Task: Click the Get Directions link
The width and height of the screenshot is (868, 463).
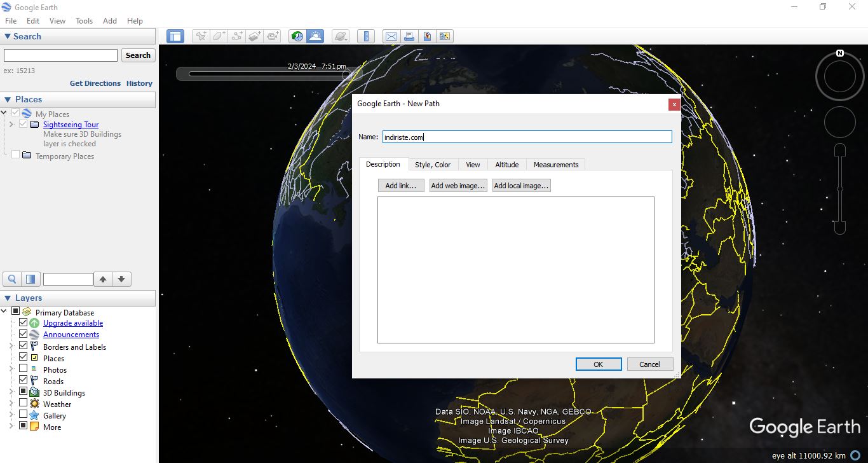Action: pyautogui.click(x=95, y=83)
